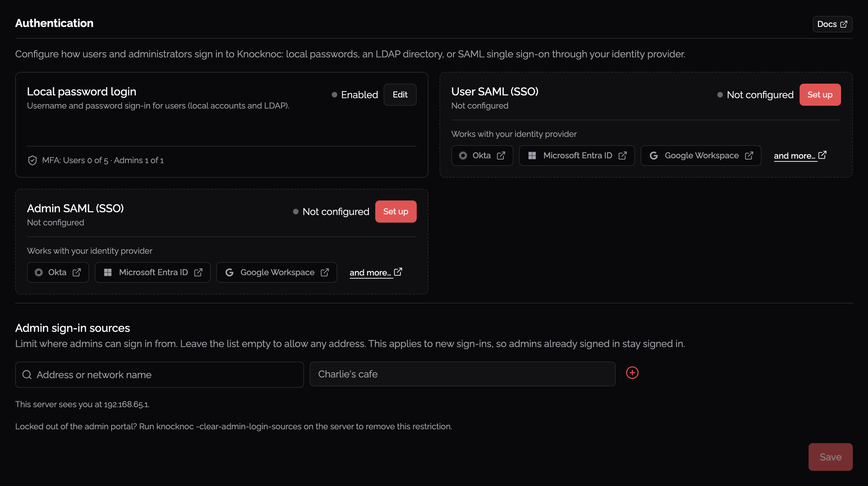This screenshot has height=486, width=868.
Task: Open Google Workspace in Admin SAML card
Action: pos(276,272)
